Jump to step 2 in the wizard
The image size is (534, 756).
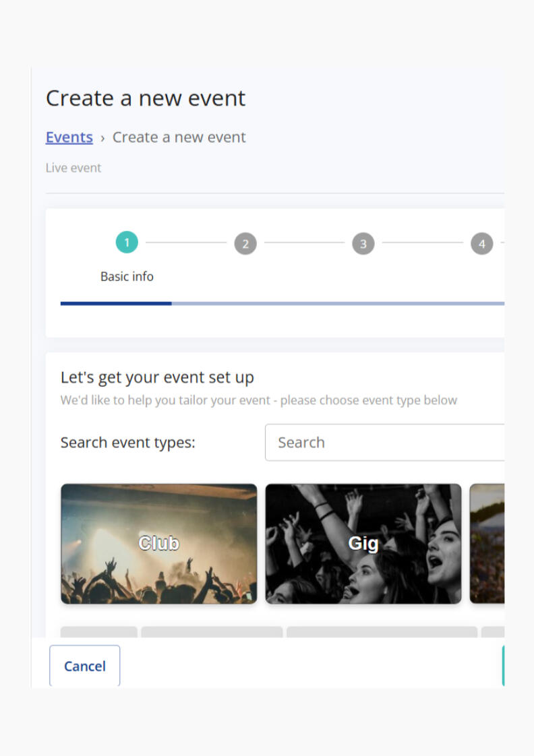[x=245, y=244]
